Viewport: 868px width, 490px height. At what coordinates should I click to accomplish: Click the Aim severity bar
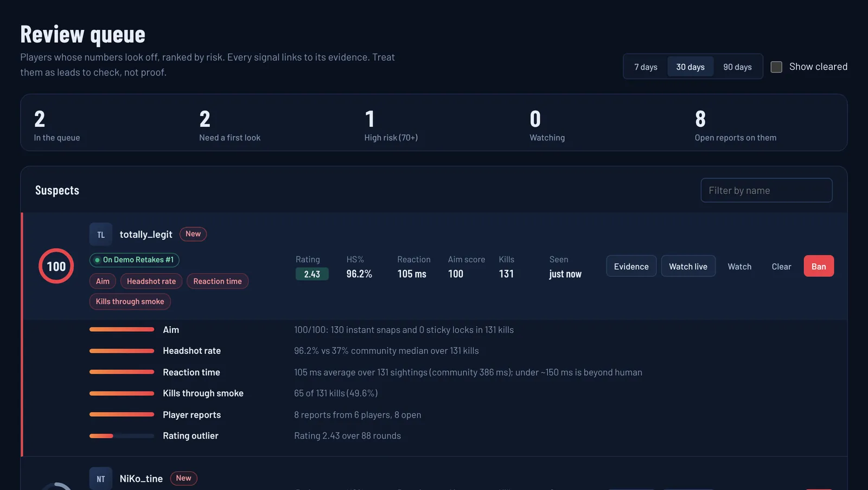tap(122, 330)
